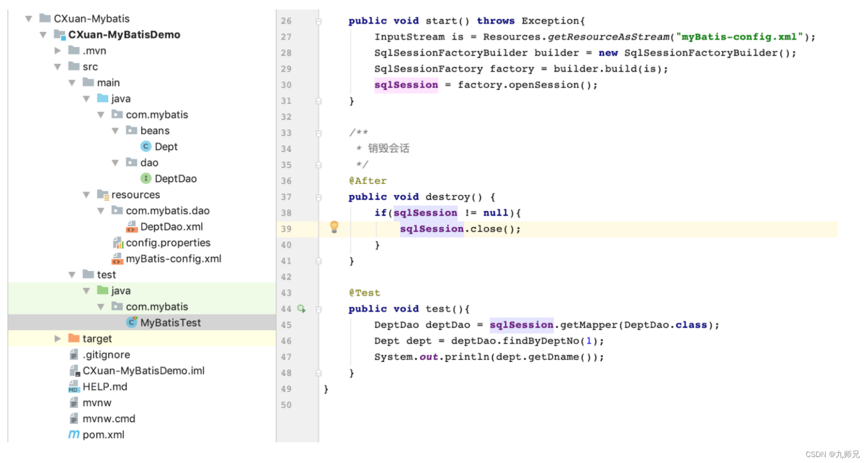Click the CXuan-MyBatisDemo module icon
The width and height of the screenshot is (868, 463).
point(60,35)
